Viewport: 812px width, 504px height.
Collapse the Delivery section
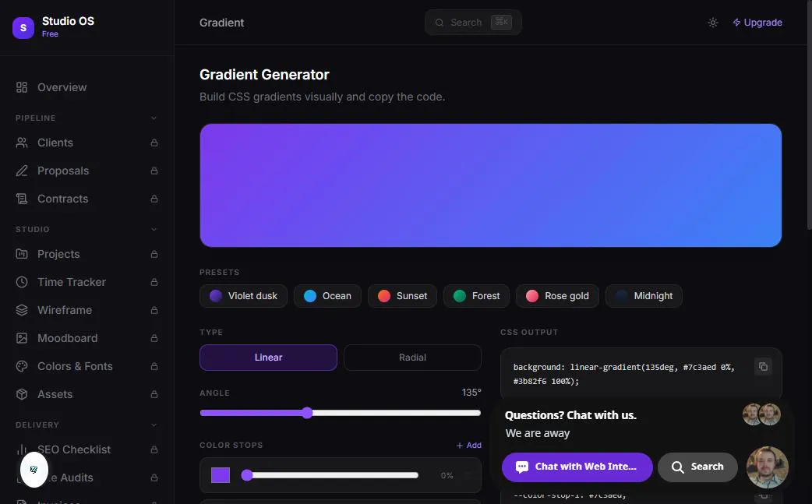pos(154,425)
